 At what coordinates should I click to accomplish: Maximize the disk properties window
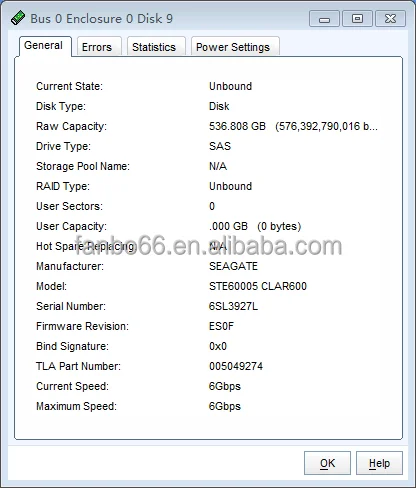click(x=357, y=18)
